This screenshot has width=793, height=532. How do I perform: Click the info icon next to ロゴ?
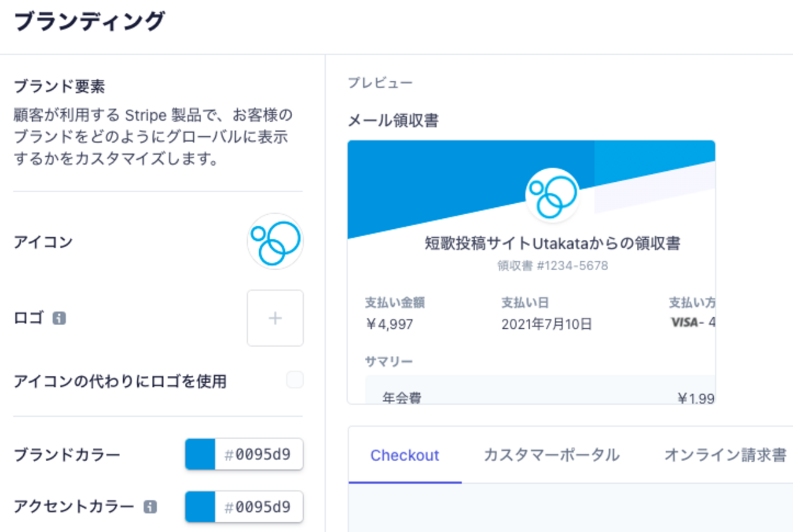tap(59, 318)
